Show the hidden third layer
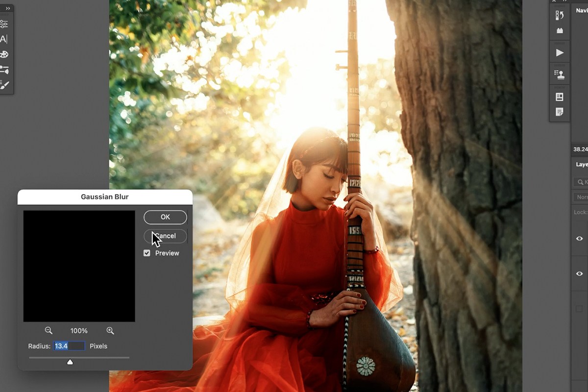 point(579,309)
